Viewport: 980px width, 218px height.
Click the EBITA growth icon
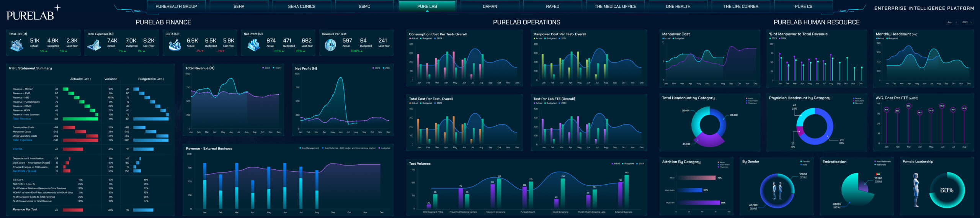(x=175, y=45)
